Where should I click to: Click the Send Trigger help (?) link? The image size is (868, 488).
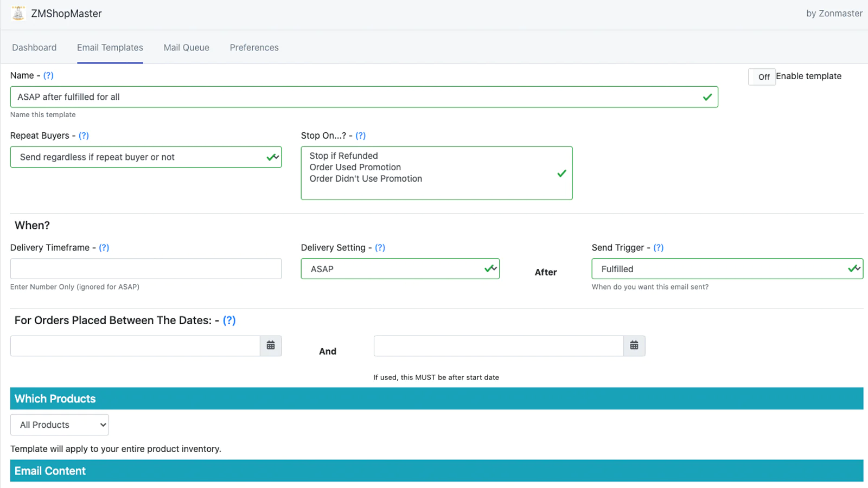(658, 247)
